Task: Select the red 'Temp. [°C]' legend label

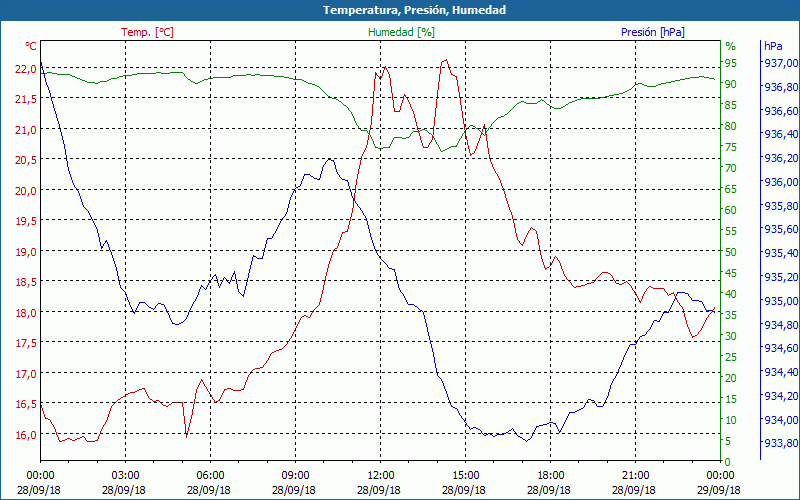Action: [x=147, y=32]
